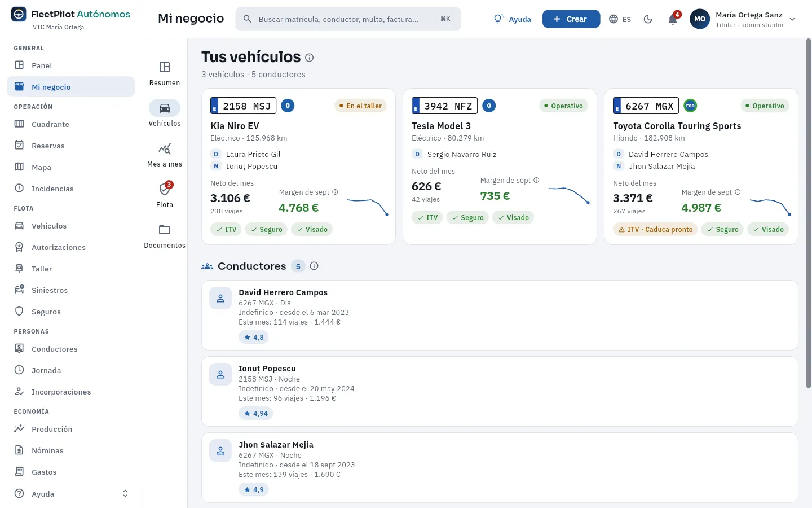Click Margen de sept info icon on Tesla

[x=536, y=180]
